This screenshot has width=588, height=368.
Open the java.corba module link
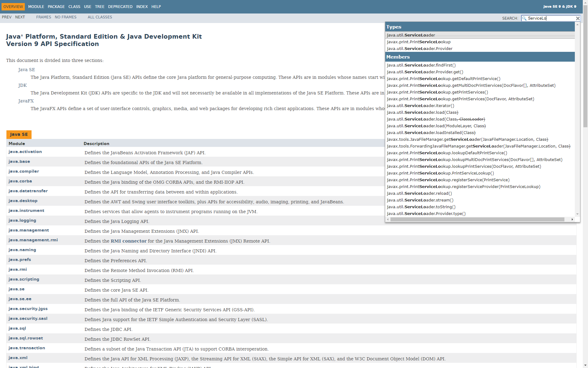(20, 181)
